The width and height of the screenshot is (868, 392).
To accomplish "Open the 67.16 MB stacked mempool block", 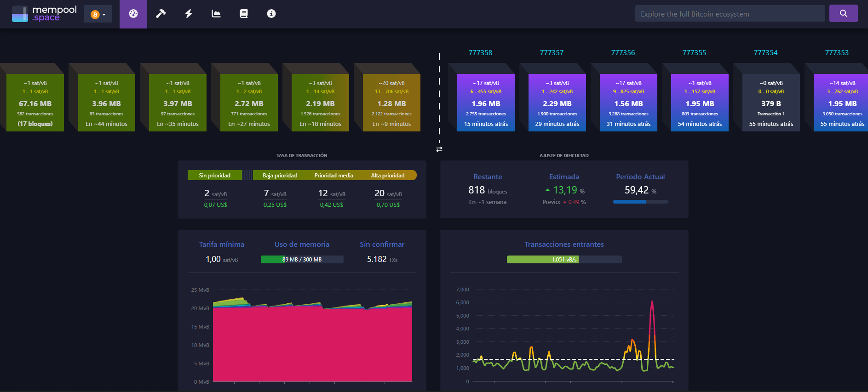I will (x=35, y=103).
